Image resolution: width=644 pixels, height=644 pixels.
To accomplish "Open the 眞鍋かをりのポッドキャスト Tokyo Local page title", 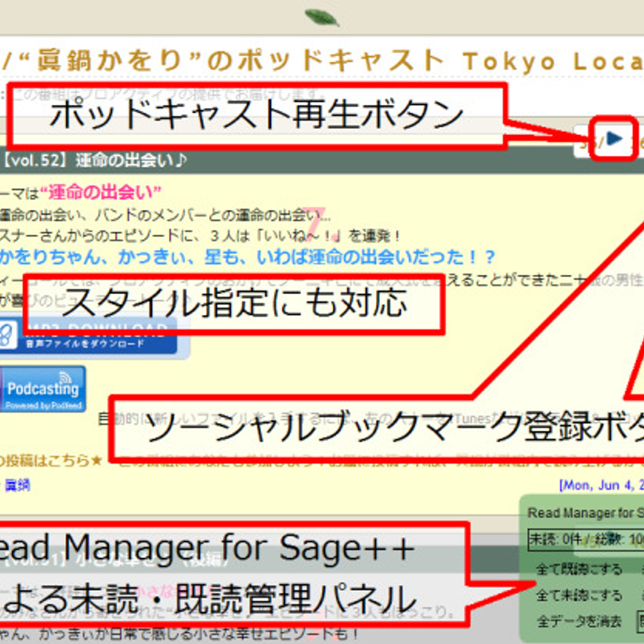I will tap(322, 61).
